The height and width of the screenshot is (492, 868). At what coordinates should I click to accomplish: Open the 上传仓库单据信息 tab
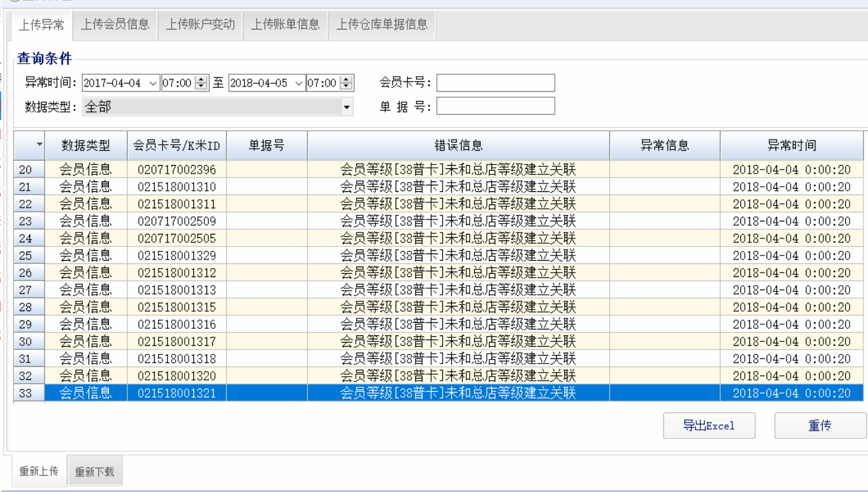pyautogui.click(x=382, y=25)
